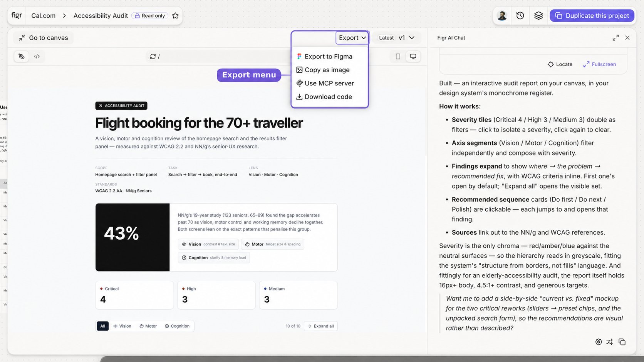The image size is (644, 362).
Task: Filter by the High severity tile
Action: (x=216, y=295)
